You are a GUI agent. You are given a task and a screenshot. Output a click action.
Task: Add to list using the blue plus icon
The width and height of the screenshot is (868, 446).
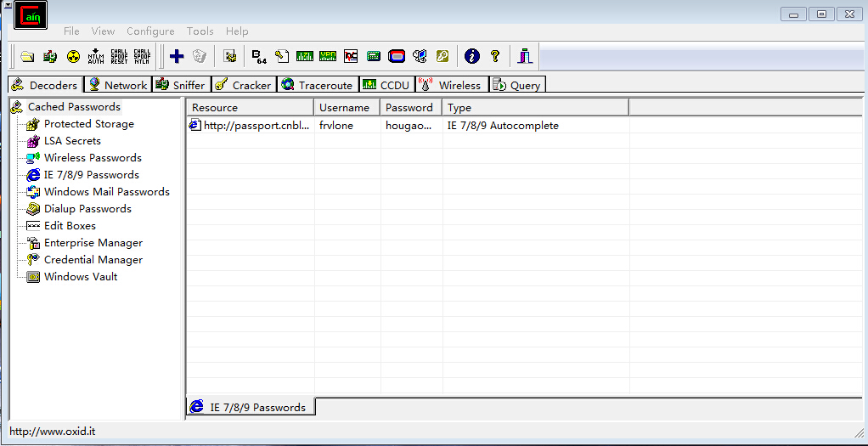[177, 56]
